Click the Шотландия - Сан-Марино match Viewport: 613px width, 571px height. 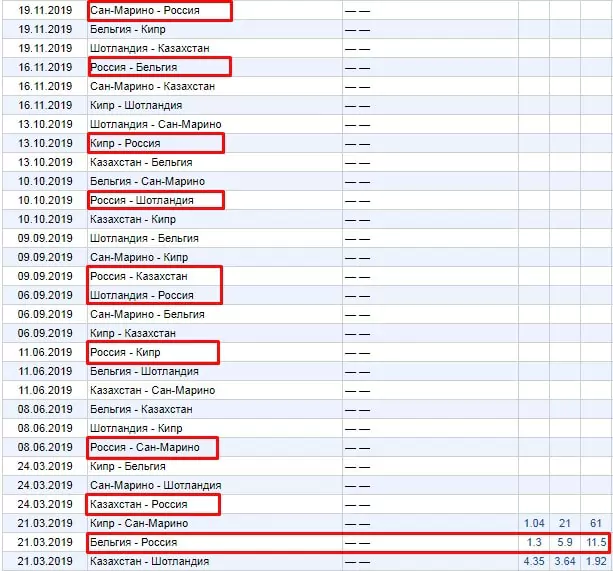[156, 124]
